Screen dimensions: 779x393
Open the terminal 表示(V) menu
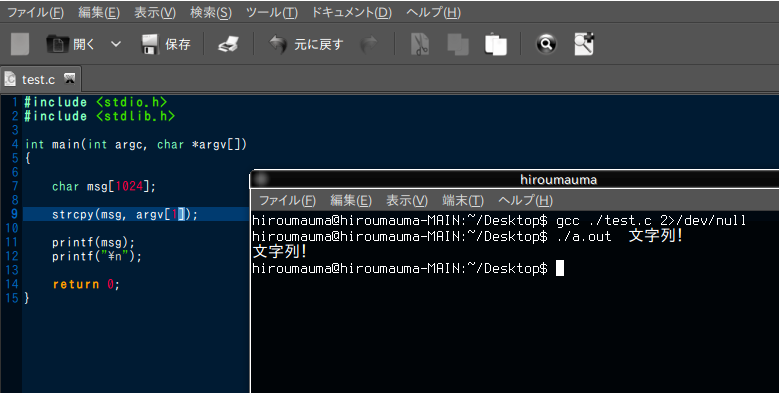pos(407,200)
